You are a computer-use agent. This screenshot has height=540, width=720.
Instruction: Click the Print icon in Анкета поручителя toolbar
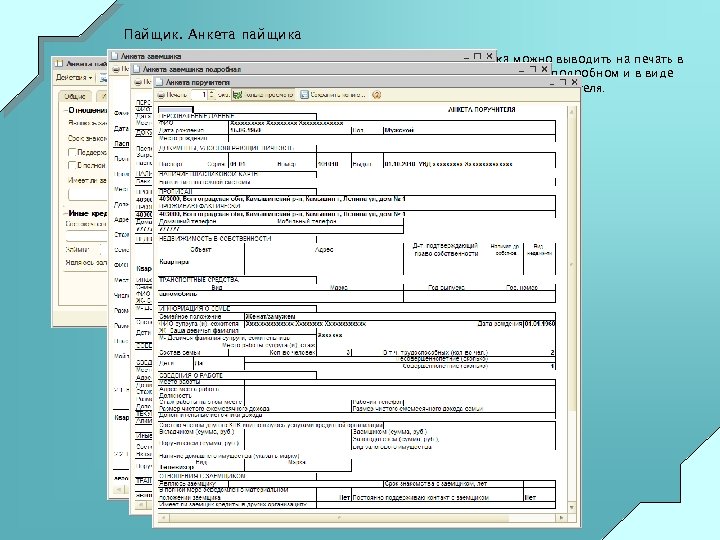[x=162, y=95]
